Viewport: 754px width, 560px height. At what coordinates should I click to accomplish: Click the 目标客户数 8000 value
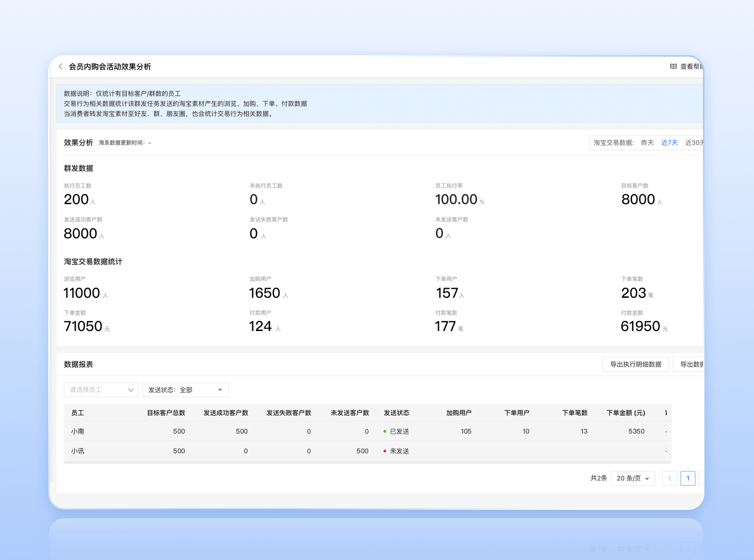click(x=638, y=199)
